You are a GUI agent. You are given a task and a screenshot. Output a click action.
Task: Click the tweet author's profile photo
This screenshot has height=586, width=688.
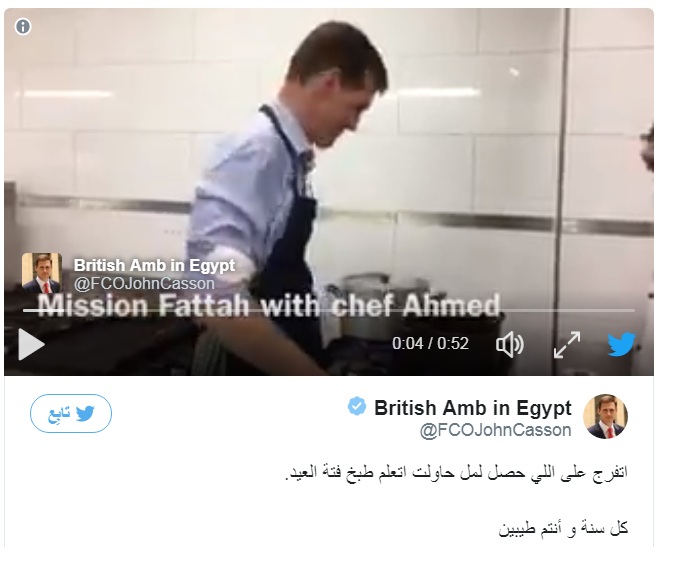tap(605, 416)
